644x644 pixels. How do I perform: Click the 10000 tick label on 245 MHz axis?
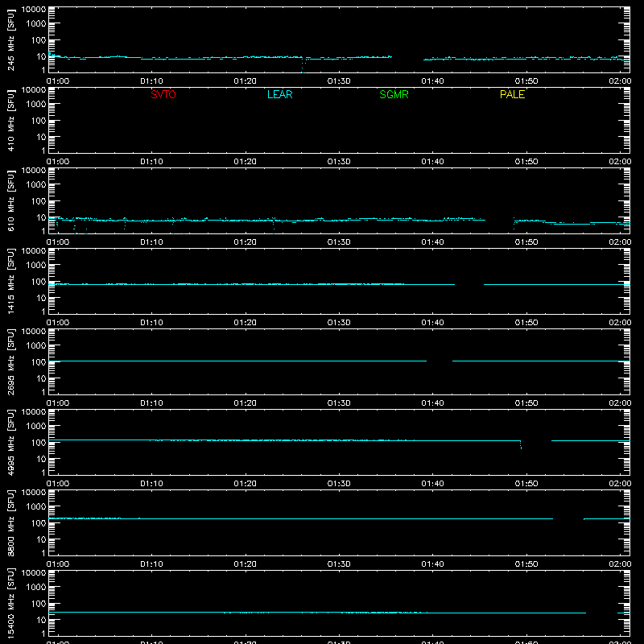click(x=34, y=10)
